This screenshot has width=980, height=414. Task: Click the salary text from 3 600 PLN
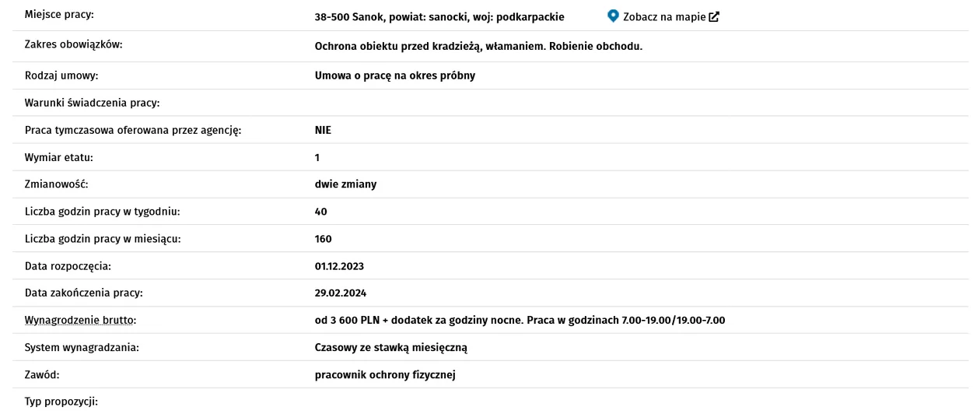(520, 320)
